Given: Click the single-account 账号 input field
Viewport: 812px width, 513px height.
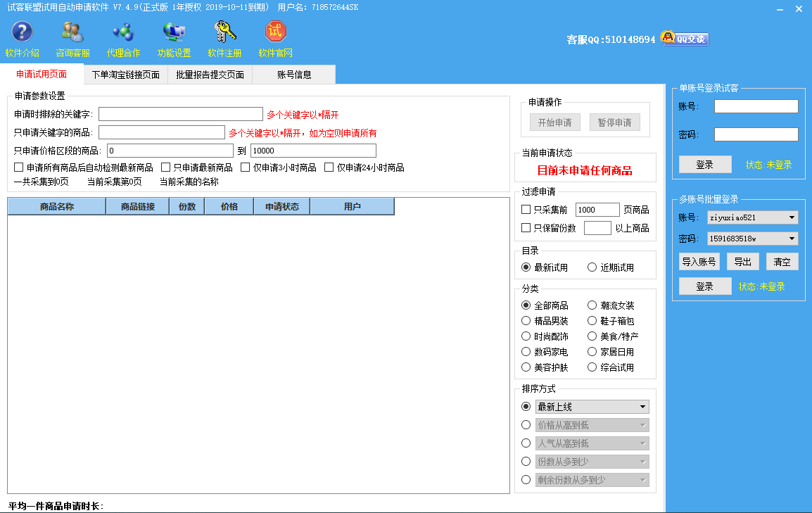Looking at the screenshot, I should click(756, 106).
